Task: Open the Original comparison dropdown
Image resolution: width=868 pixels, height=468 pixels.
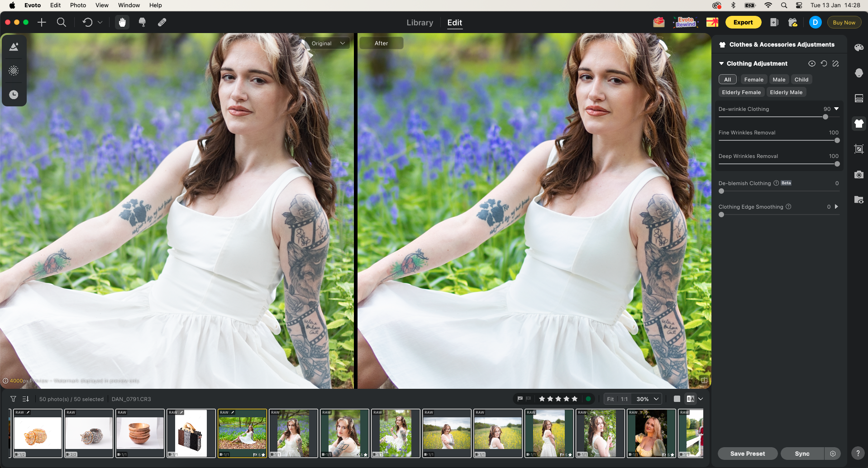Action: click(327, 43)
